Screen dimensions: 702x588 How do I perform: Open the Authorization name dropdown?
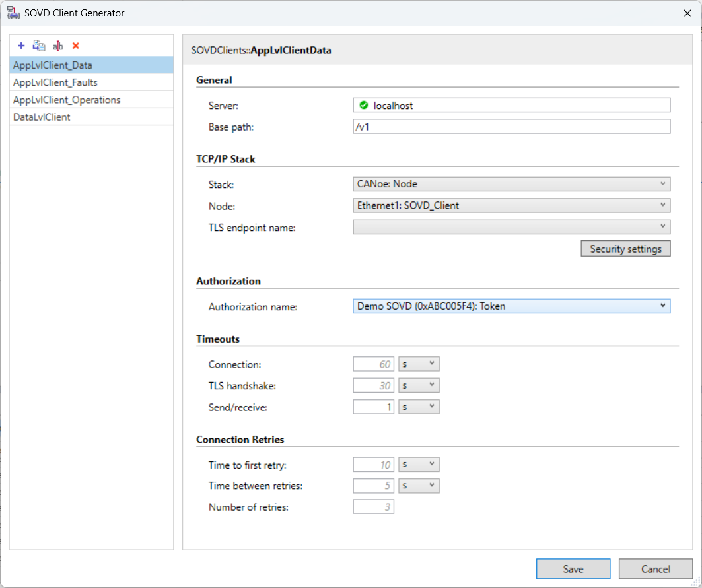point(512,306)
